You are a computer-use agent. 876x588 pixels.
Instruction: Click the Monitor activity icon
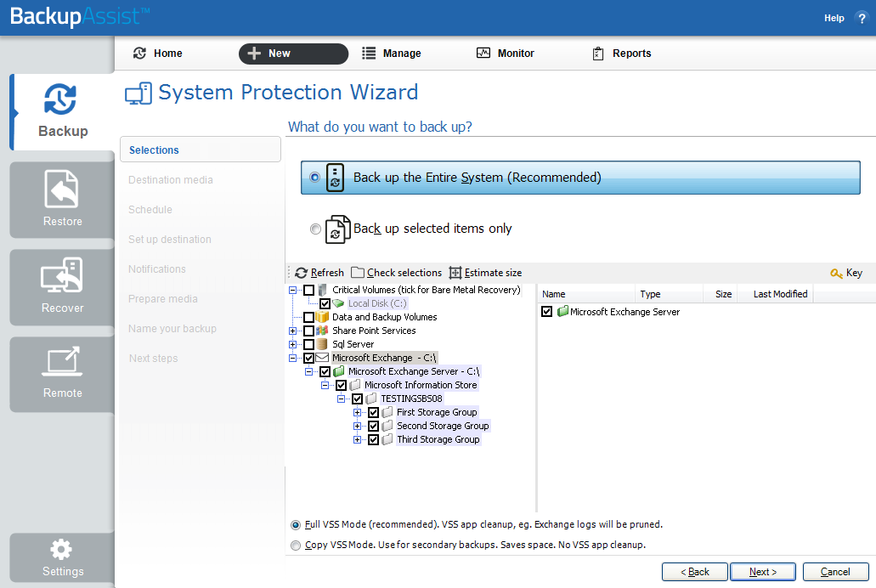pyautogui.click(x=483, y=53)
